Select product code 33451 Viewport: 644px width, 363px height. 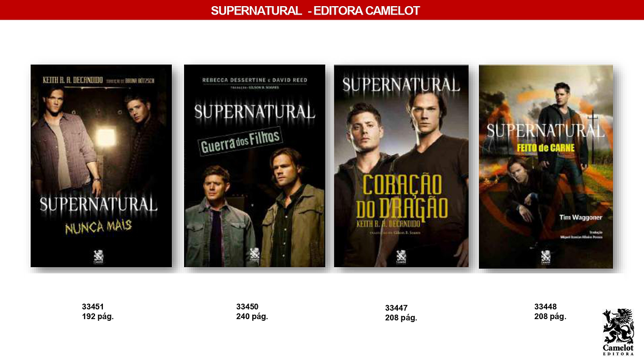click(x=93, y=307)
